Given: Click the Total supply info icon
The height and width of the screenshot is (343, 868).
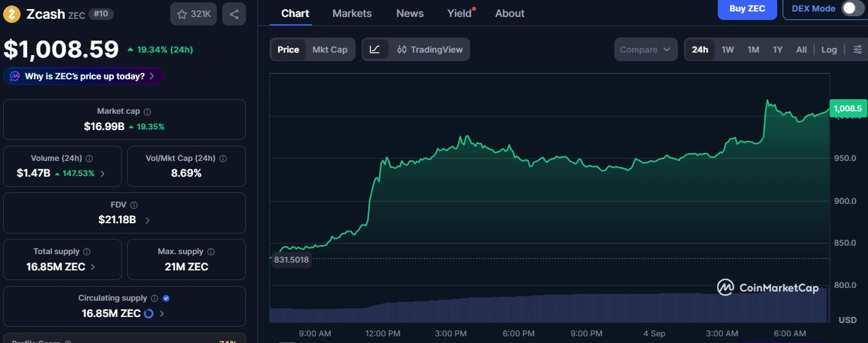Looking at the screenshot, I should [x=87, y=252].
